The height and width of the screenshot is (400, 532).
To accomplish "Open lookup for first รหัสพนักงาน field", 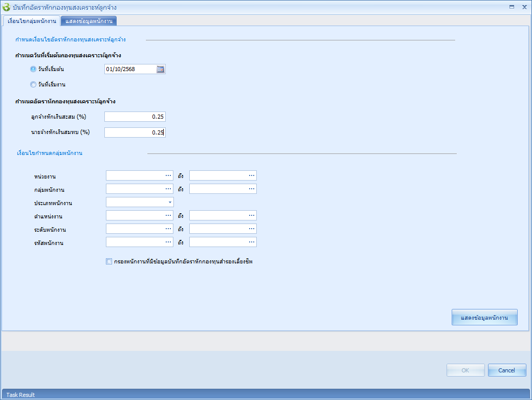I will 168,242.
